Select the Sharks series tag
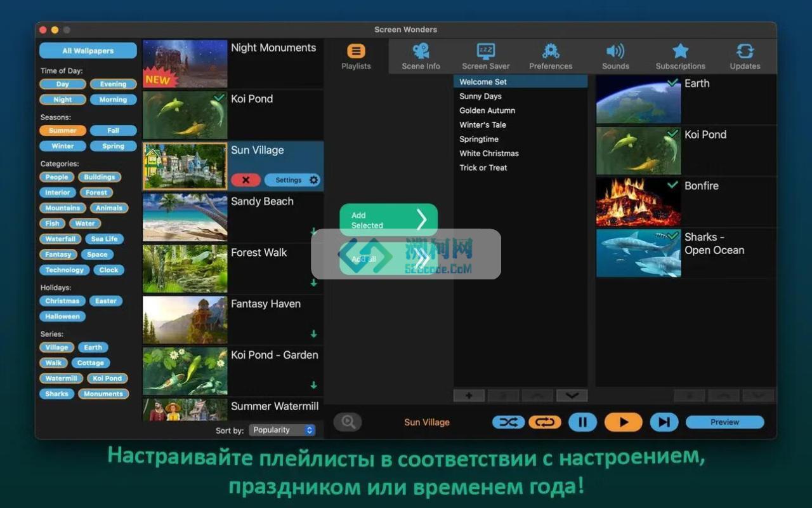This screenshot has height=508, width=812. point(56,394)
